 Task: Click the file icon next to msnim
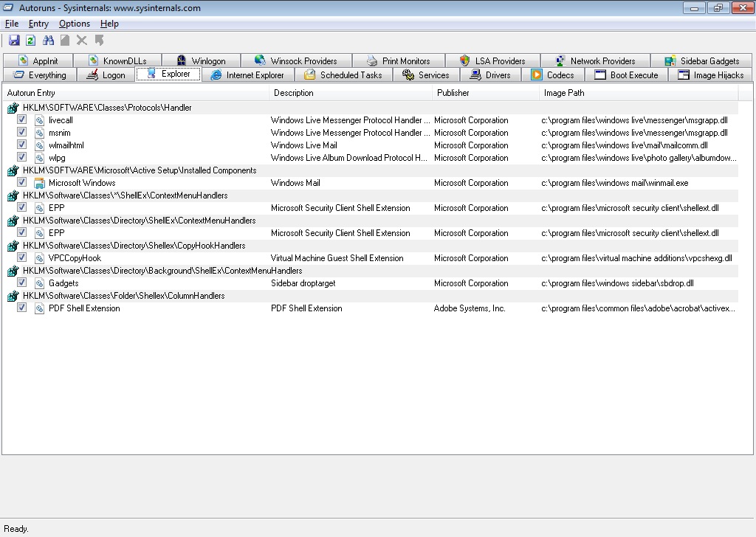coord(40,133)
